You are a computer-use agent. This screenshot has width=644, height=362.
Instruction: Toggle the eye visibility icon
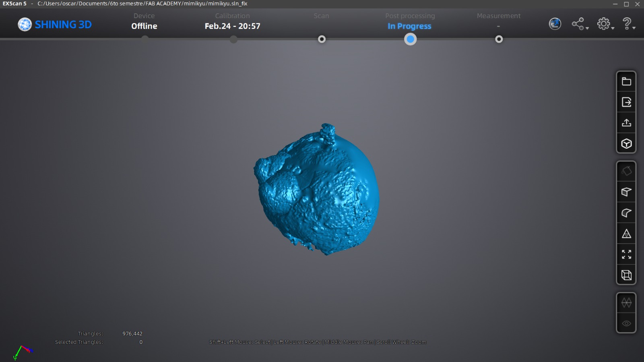coord(626,323)
